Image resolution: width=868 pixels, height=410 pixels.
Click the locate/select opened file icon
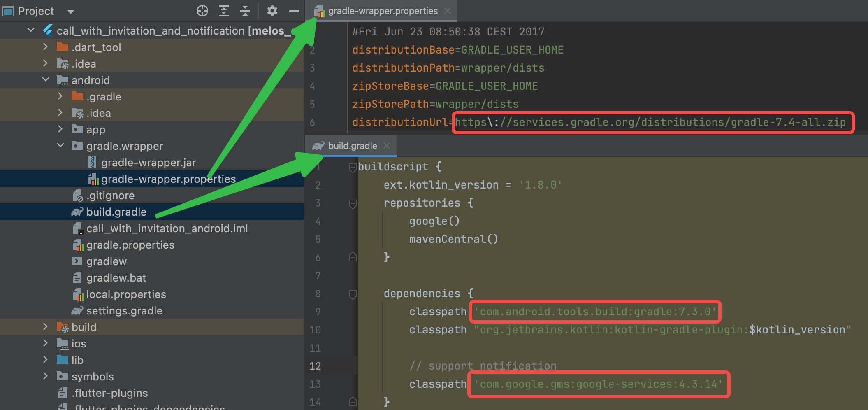coord(202,11)
